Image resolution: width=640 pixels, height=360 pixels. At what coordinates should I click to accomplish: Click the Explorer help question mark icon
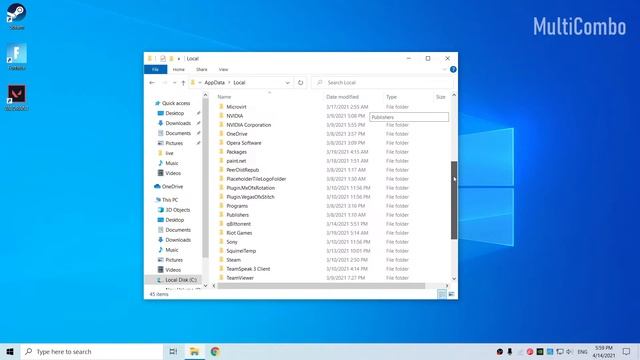tap(453, 69)
